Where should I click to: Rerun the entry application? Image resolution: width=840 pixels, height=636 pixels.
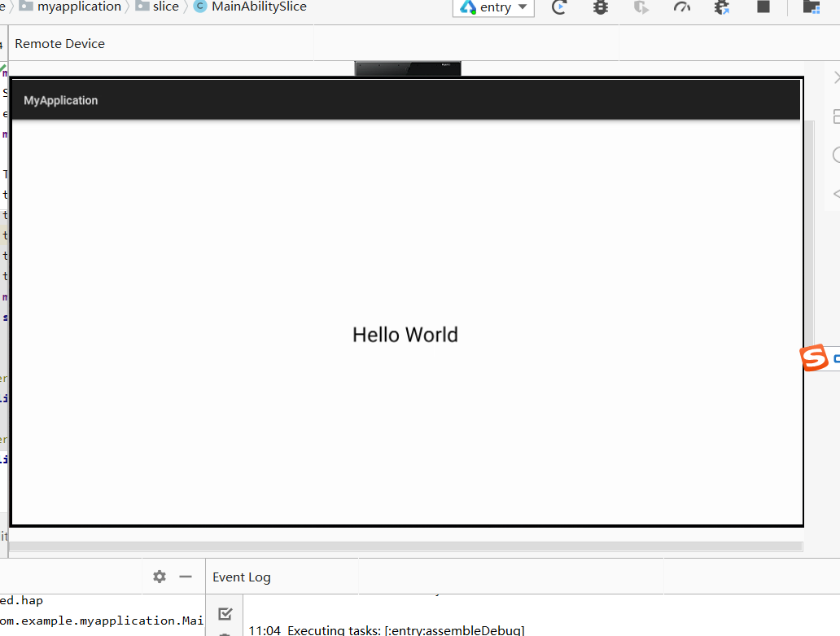click(559, 8)
